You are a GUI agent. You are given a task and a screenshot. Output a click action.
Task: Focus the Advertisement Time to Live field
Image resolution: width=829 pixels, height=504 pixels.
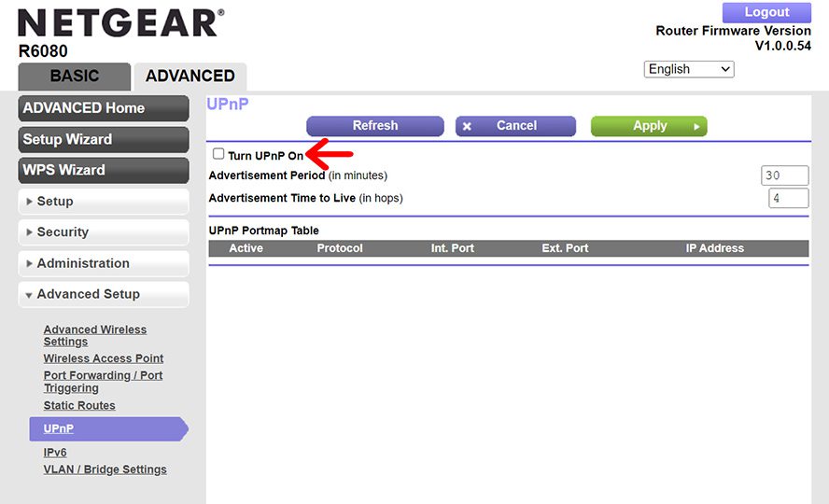[788, 198]
